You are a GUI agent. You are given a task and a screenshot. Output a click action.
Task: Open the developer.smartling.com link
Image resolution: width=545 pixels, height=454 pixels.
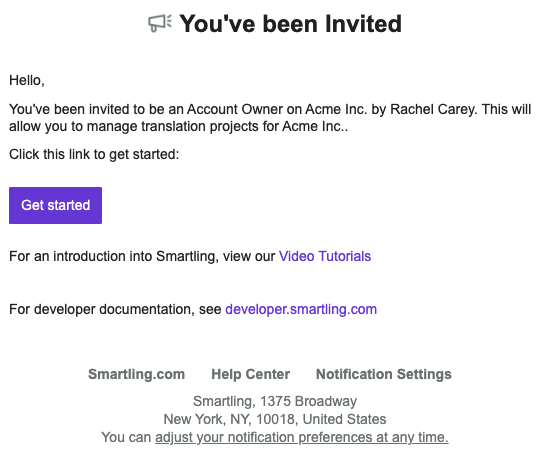[301, 309]
